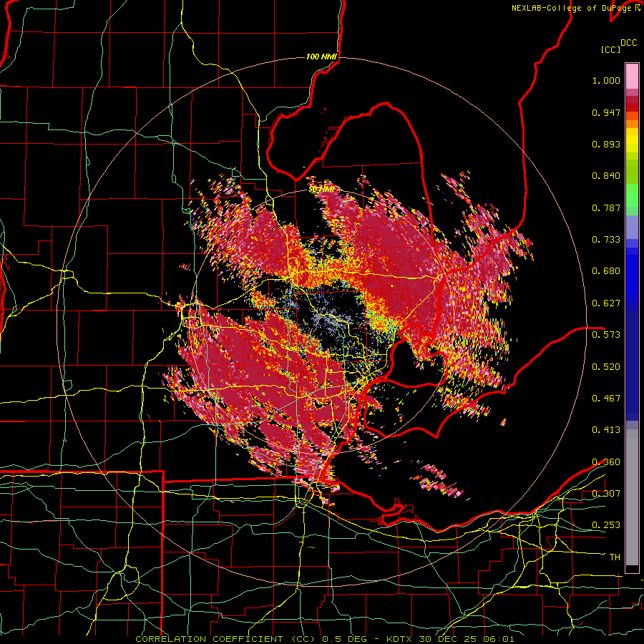Viewport: 644px width, 644px height.
Task: Click the 0.680 scale value
Action: (x=606, y=271)
